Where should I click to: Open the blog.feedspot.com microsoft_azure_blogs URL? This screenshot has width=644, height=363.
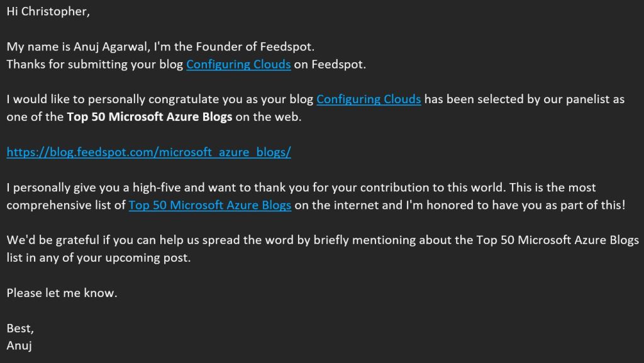148,152
